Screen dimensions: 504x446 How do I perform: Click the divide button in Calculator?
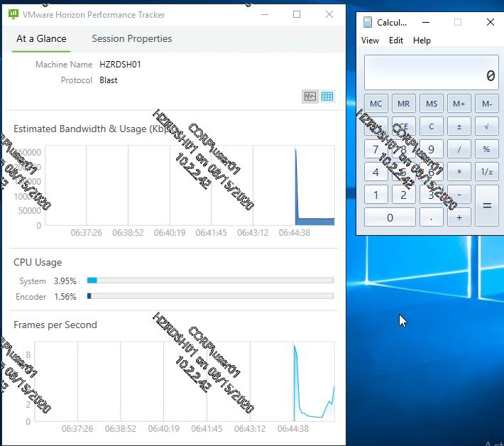coord(459,149)
